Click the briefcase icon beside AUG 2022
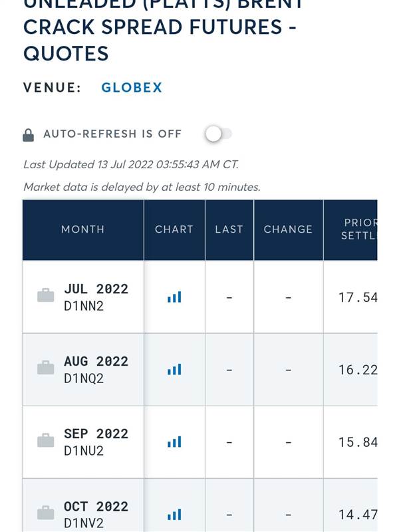 click(45, 368)
